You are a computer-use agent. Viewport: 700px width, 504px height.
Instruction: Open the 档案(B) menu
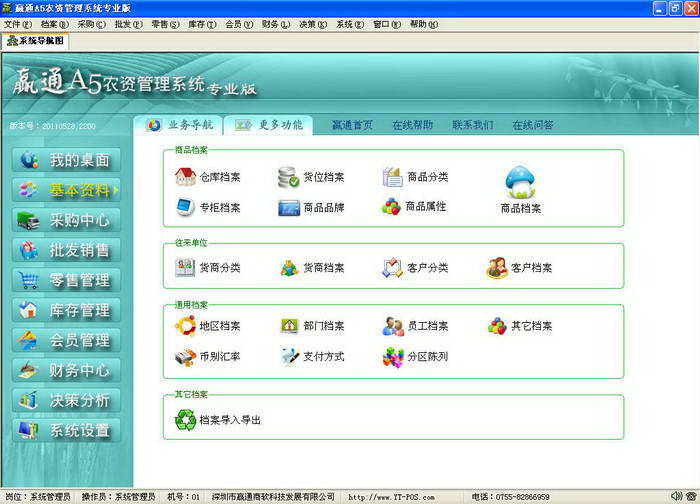54,24
